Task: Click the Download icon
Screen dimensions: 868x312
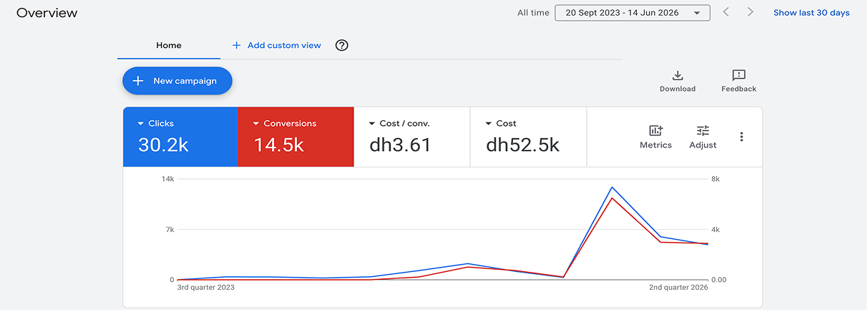Action: point(678,75)
